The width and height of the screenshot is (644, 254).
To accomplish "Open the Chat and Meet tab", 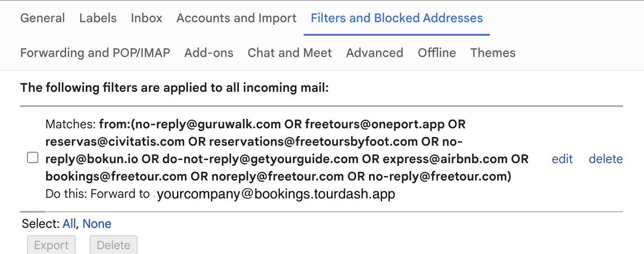I will 290,53.
